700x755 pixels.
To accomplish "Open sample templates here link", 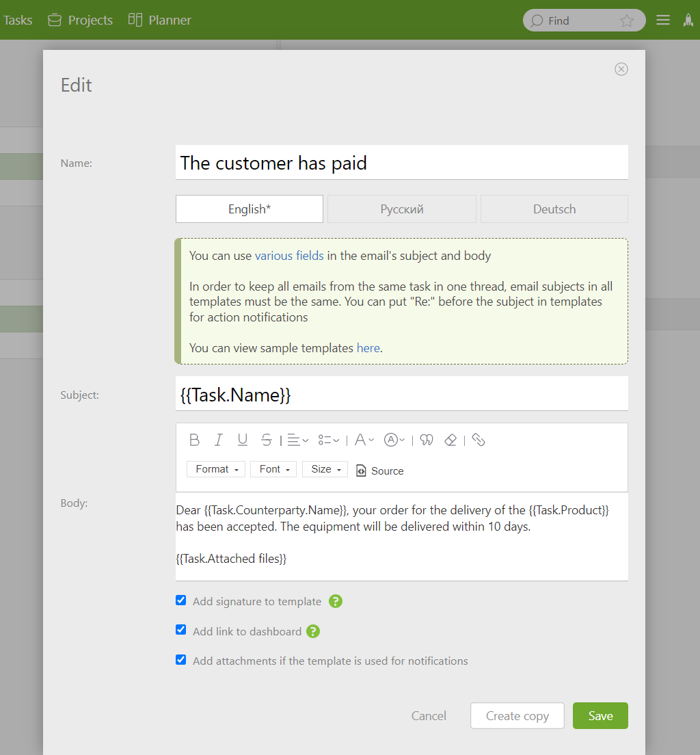I will pyautogui.click(x=368, y=348).
